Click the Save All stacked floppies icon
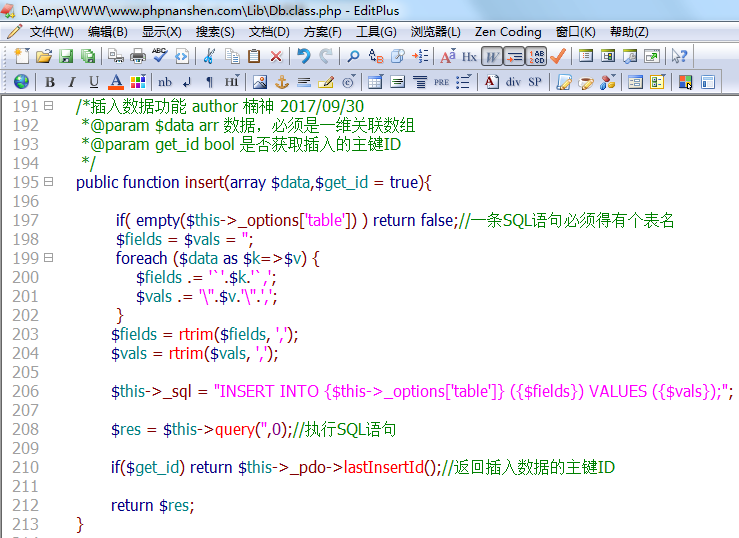739x538 pixels. tap(88, 57)
